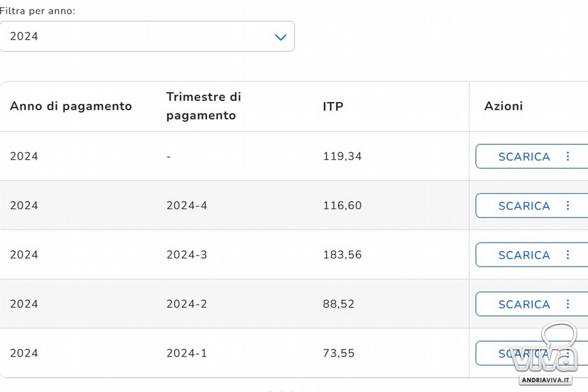The height and width of the screenshot is (392, 588).
Task: Click the Anno di pagamento column header
Action: click(71, 106)
